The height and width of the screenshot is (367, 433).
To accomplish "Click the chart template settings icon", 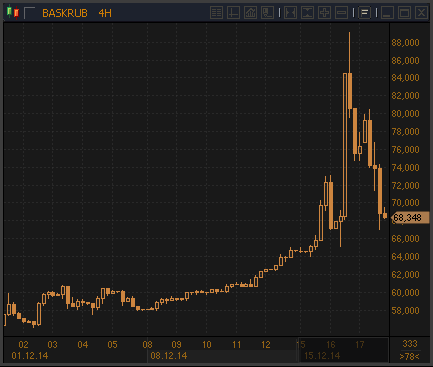I will tap(267, 13).
